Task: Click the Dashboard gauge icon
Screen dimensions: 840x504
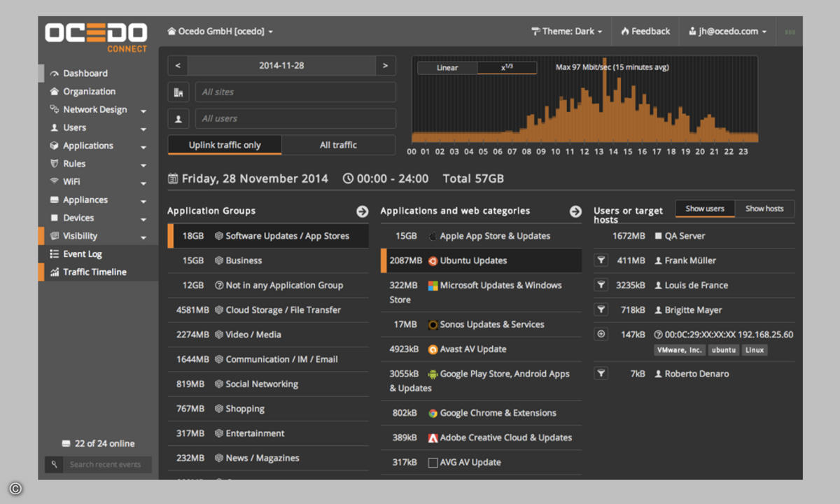Action: (55, 73)
